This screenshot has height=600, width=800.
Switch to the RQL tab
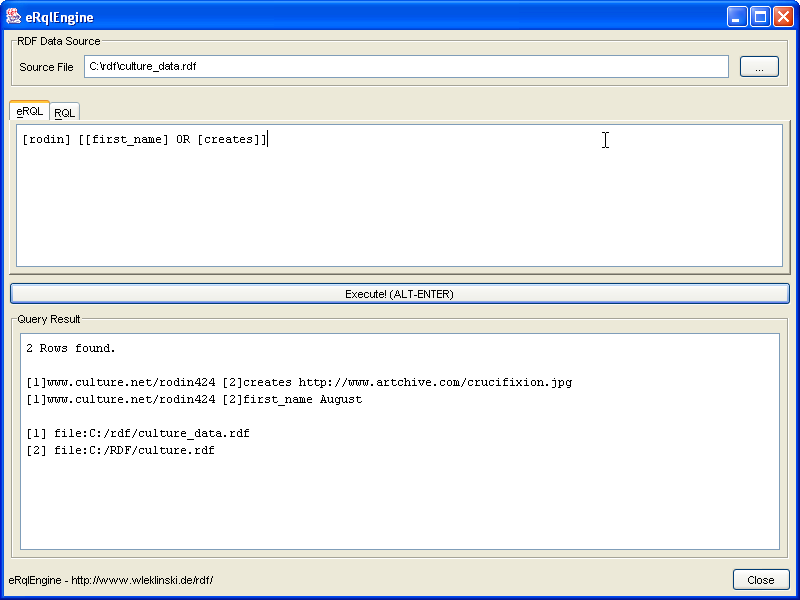click(x=64, y=113)
